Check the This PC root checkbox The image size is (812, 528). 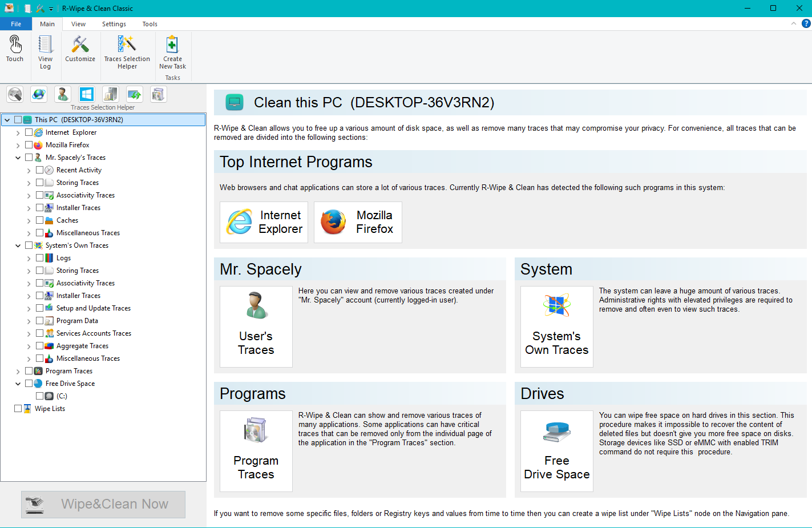(18, 120)
